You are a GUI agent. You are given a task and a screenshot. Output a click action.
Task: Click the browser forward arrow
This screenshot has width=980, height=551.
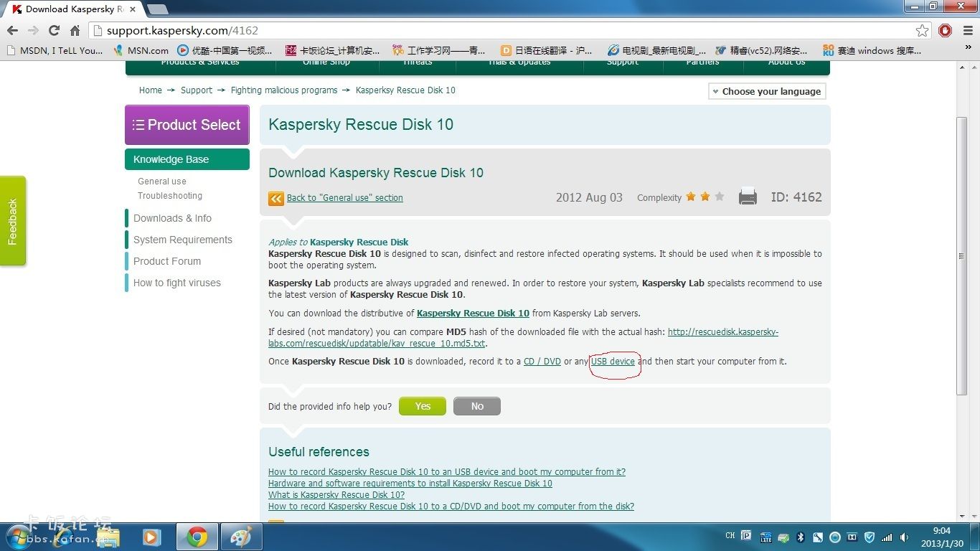click(x=33, y=30)
